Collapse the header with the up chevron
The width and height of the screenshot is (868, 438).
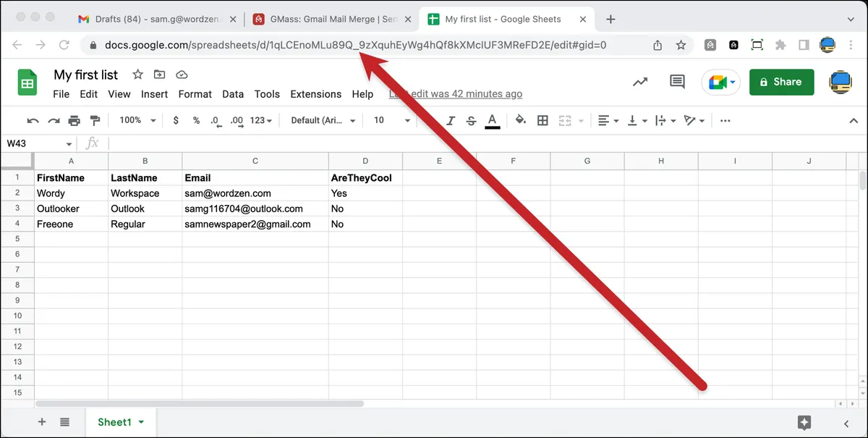pyautogui.click(x=852, y=121)
